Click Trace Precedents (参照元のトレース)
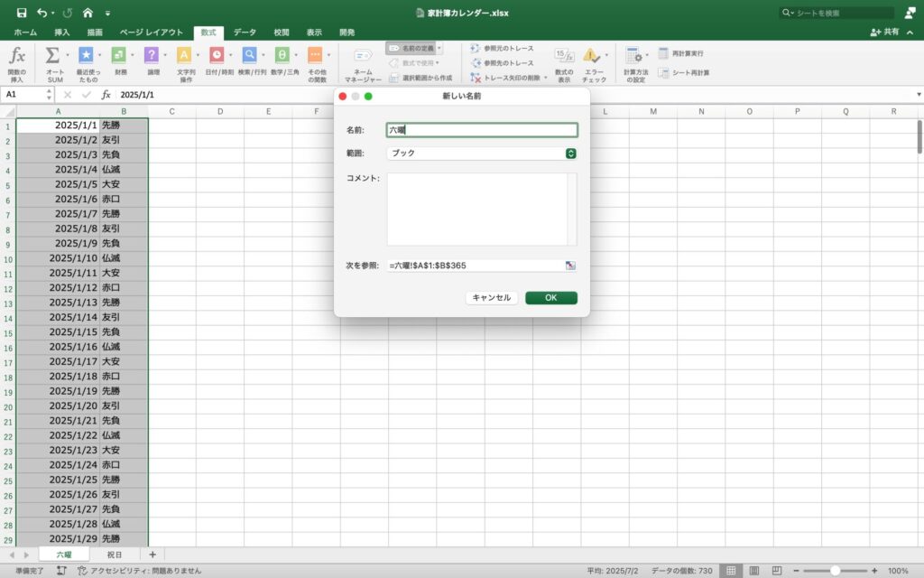Screen dimensions: 924x578 (x=502, y=49)
